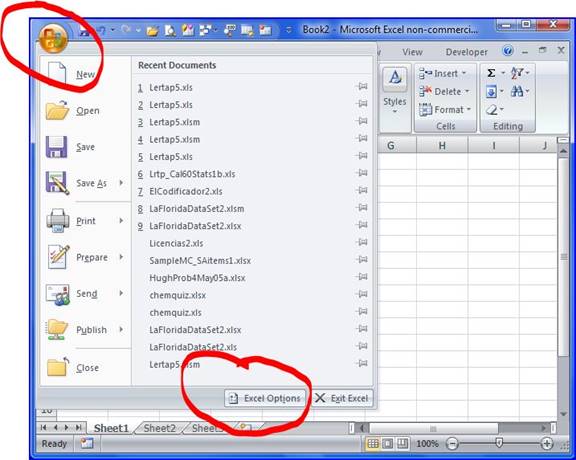Click the Exit Excel button
The image size is (576, 460).
pos(342,398)
